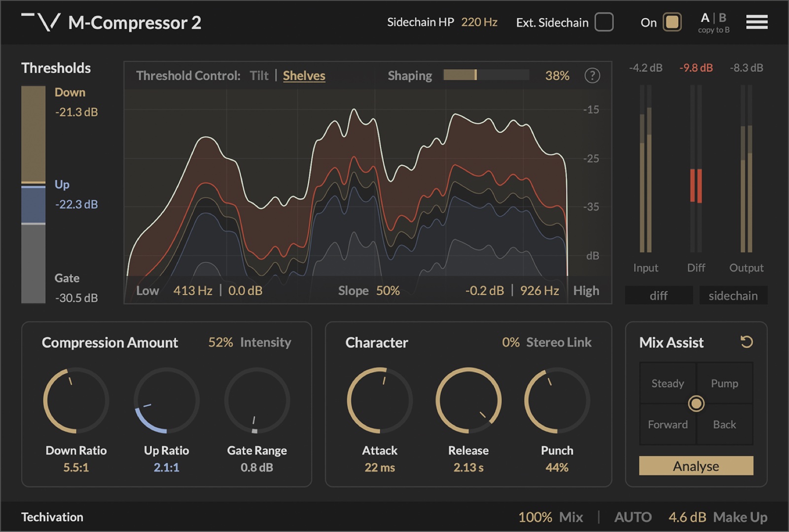
Task: Click the -22.3 dB Up threshold value
Action: [x=76, y=204]
